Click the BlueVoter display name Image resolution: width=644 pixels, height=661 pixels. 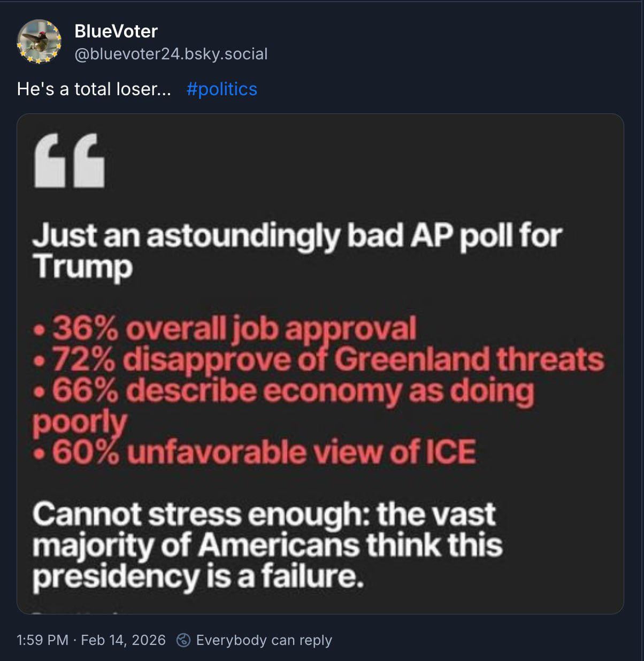pos(116,31)
